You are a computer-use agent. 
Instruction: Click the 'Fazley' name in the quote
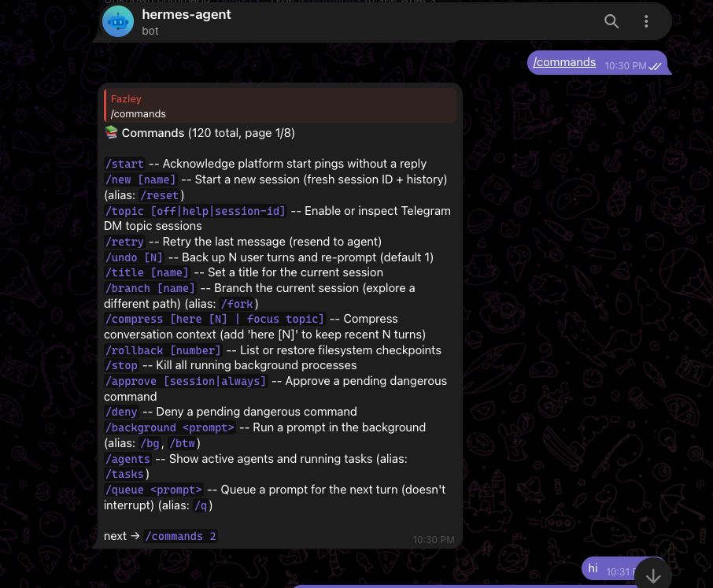(126, 99)
